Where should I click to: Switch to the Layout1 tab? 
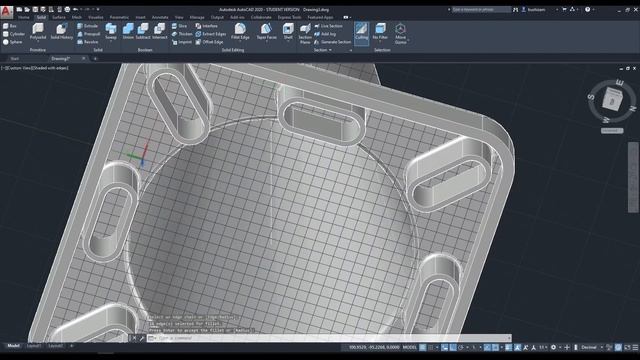point(33,346)
